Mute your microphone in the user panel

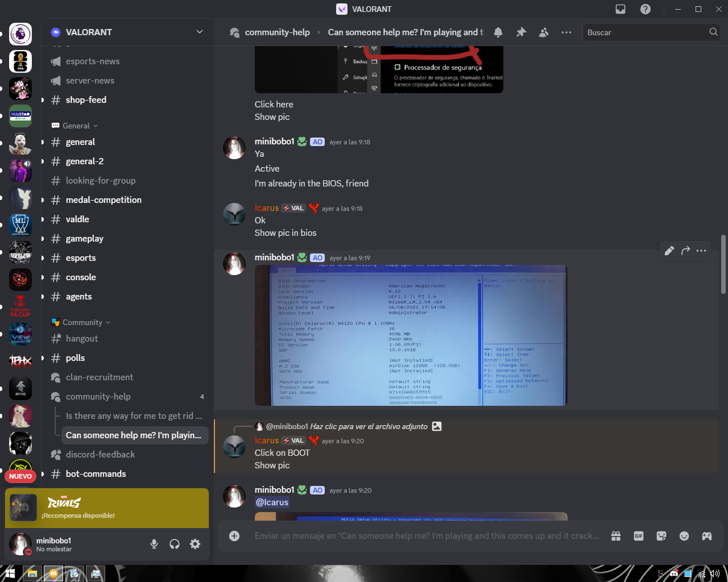(154, 544)
